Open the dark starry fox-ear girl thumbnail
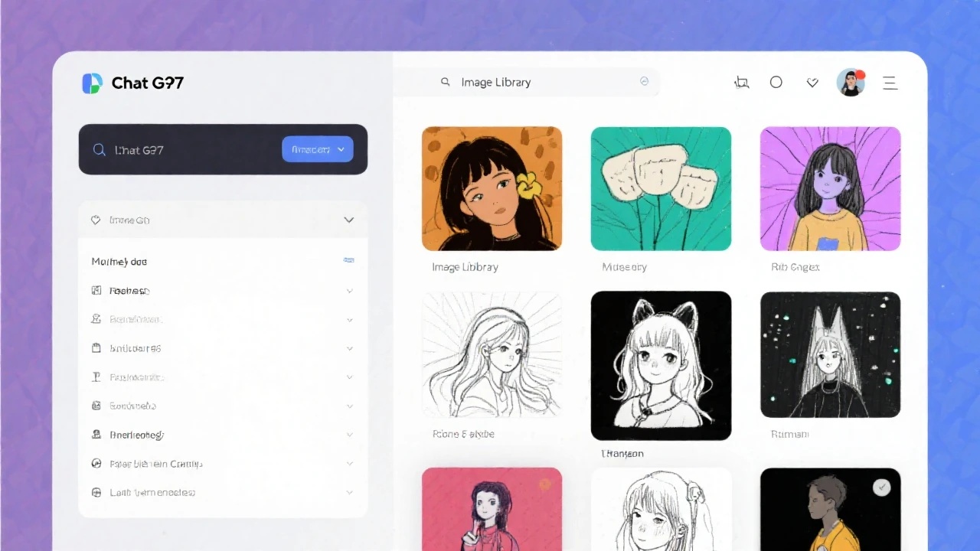Image resolution: width=980 pixels, height=551 pixels. pos(830,354)
